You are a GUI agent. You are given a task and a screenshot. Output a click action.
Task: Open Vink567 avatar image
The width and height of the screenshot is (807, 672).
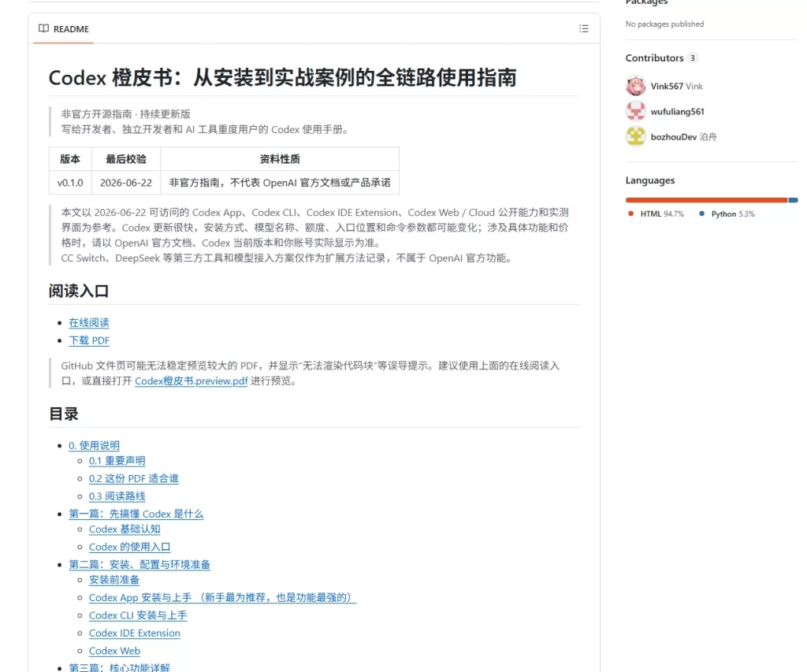tap(636, 86)
